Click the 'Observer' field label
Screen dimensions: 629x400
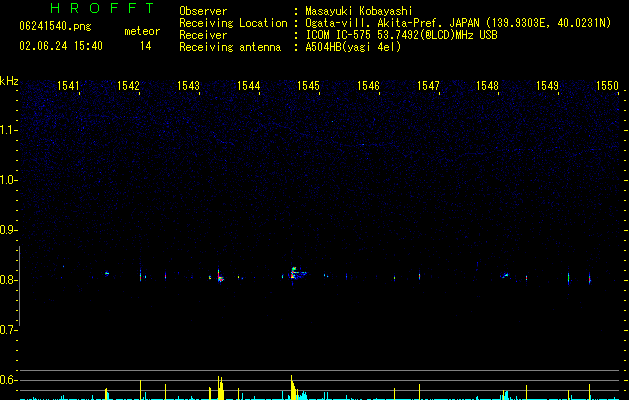[203, 11]
